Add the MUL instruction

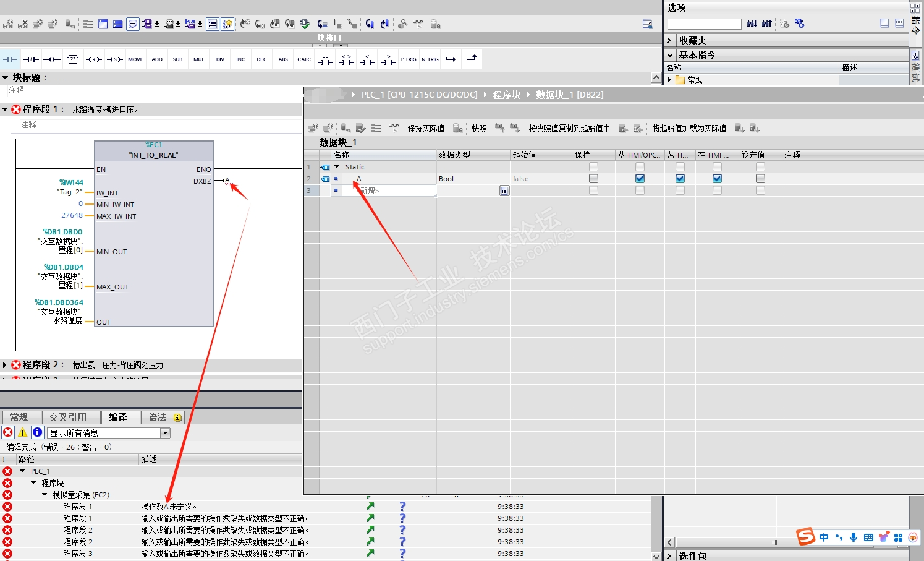199,59
